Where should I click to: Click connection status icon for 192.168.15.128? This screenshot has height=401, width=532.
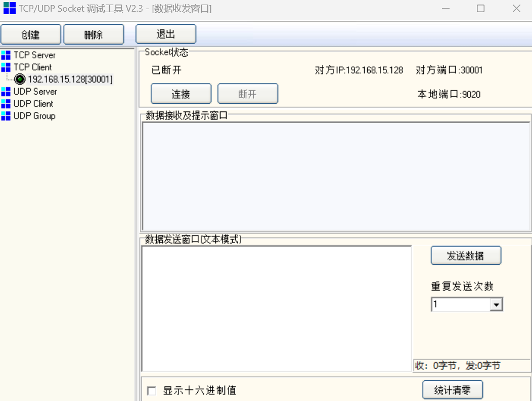(x=20, y=79)
